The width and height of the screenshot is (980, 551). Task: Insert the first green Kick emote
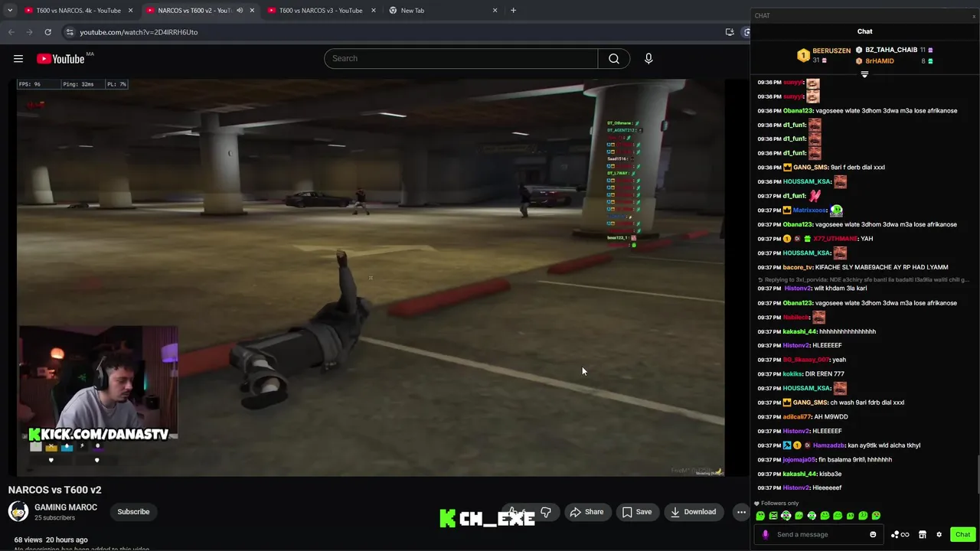(760, 516)
